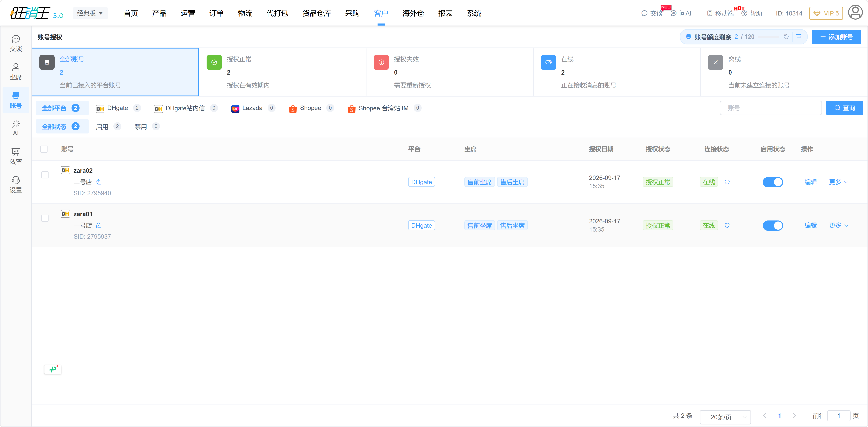Viewport: 868px width, 427px height.
Task: Disable the zara01 enable switch
Action: [x=773, y=225]
